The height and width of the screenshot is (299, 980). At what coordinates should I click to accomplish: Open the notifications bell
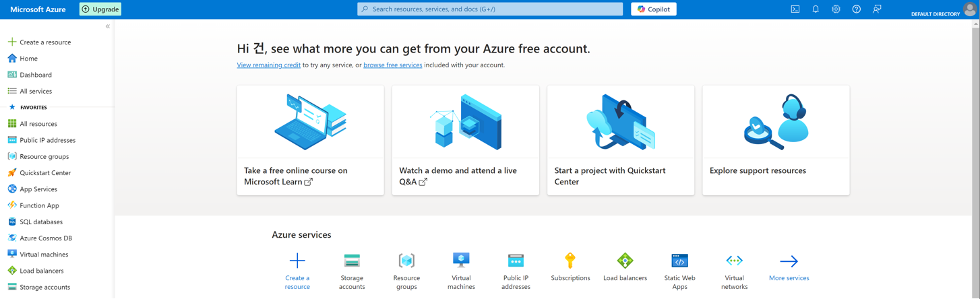816,9
